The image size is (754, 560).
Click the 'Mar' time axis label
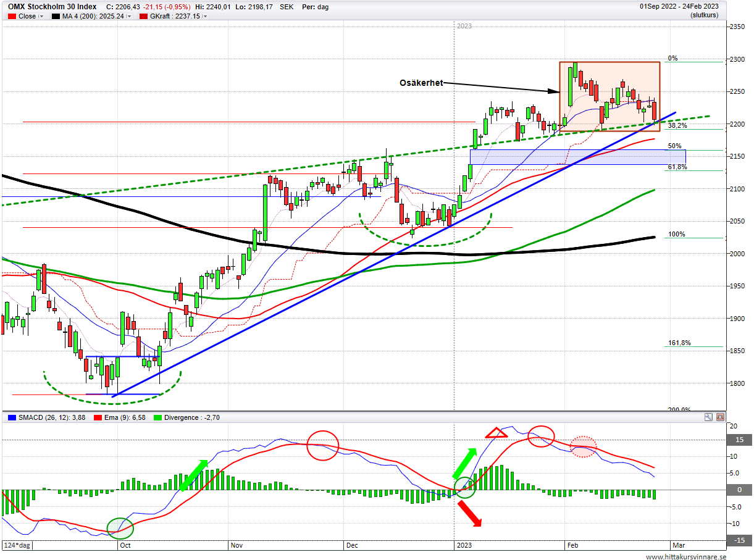[678, 546]
